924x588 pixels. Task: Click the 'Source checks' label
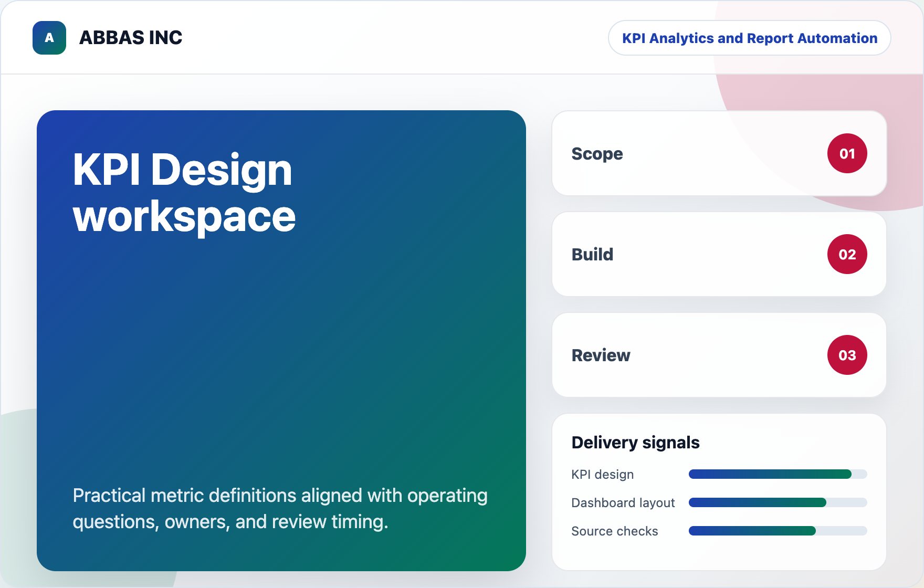coord(614,531)
